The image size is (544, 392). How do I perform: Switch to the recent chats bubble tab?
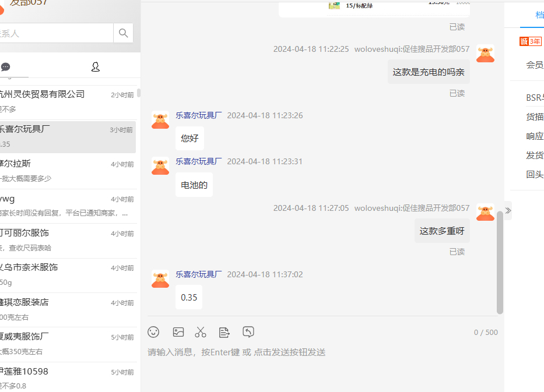point(6,67)
